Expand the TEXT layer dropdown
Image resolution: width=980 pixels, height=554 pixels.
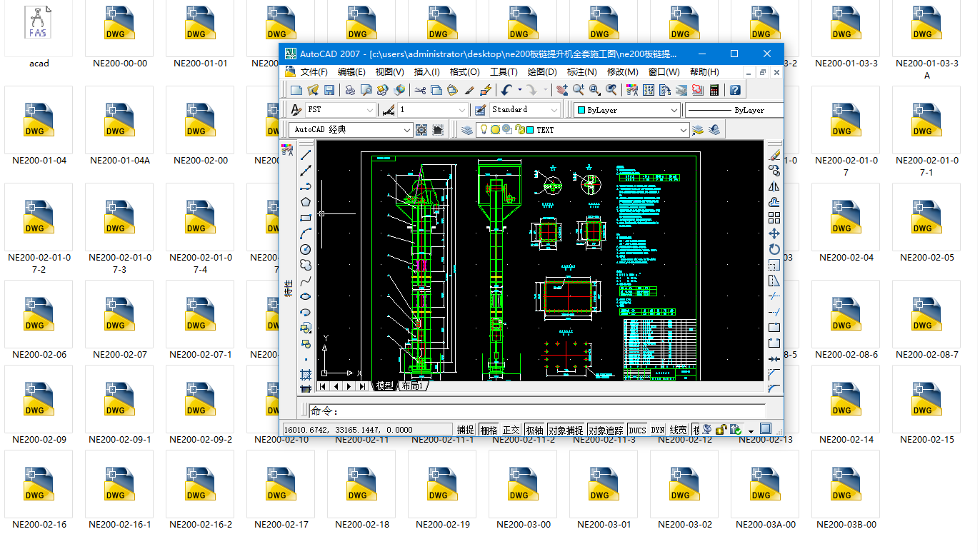click(683, 130)
